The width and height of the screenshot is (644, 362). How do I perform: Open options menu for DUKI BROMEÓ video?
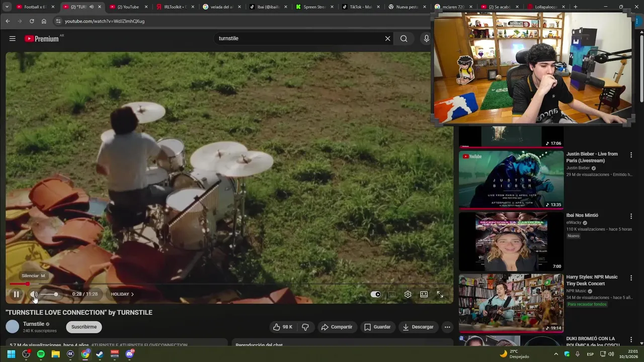(631, 339)
